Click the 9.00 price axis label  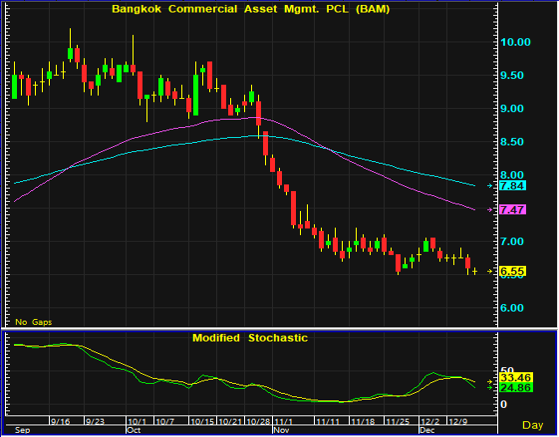512,109
